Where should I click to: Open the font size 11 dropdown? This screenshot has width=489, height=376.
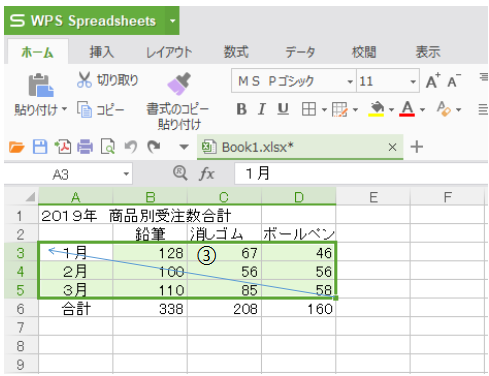pyautogui.click(x=413, y=82)
